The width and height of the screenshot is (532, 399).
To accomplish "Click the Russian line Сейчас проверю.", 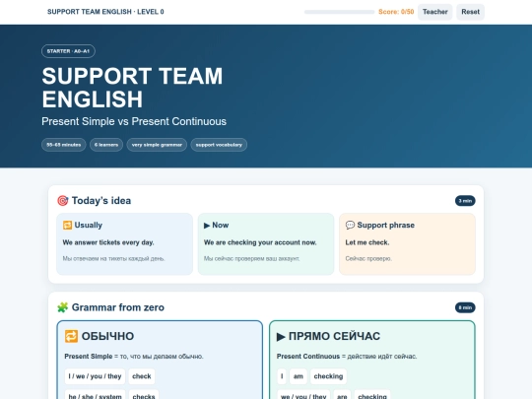I will point(368,258).
